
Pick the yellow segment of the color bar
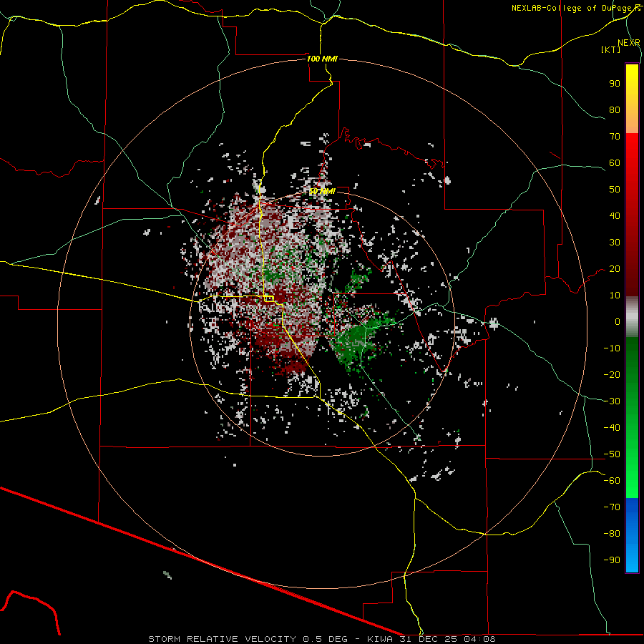(632, 99)
